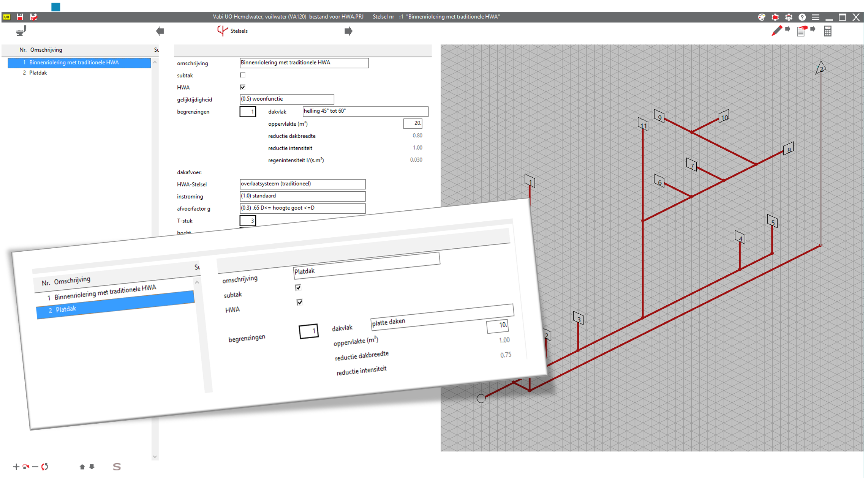Click the Stelsels navigation label
Screen dimensions: 868x481
point(239,31)
